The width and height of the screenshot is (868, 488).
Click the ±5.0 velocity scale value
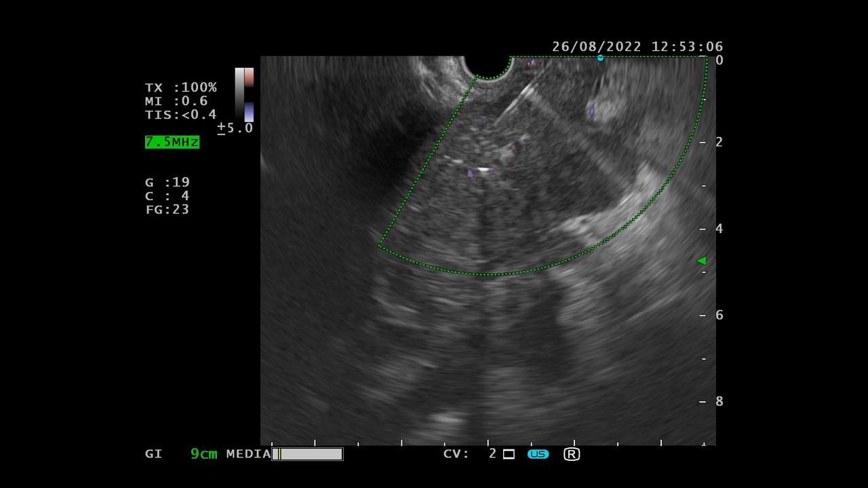coord(235,128)
